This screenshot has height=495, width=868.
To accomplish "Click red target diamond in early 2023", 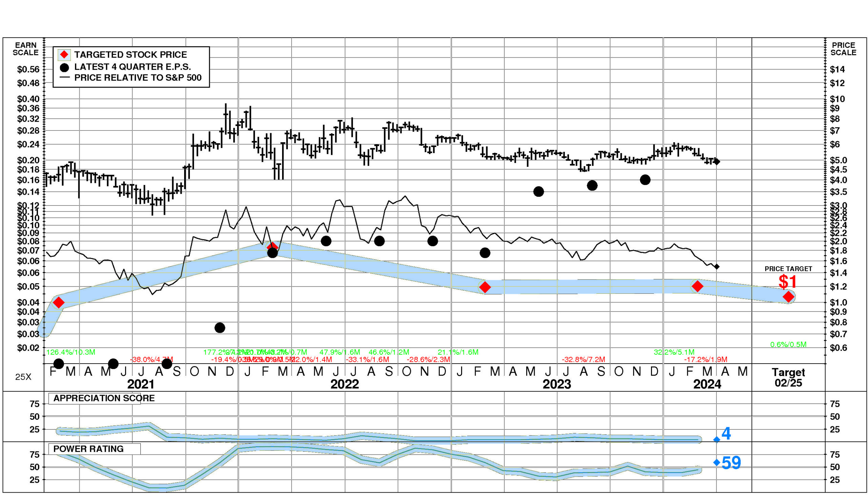I will (485, 287).
